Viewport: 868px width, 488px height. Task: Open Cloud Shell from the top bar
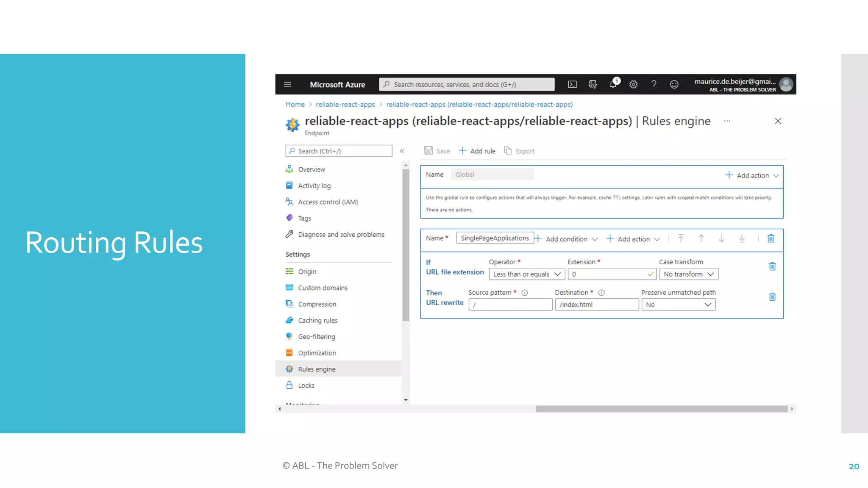pyautogui.click(x=572, y=84)
